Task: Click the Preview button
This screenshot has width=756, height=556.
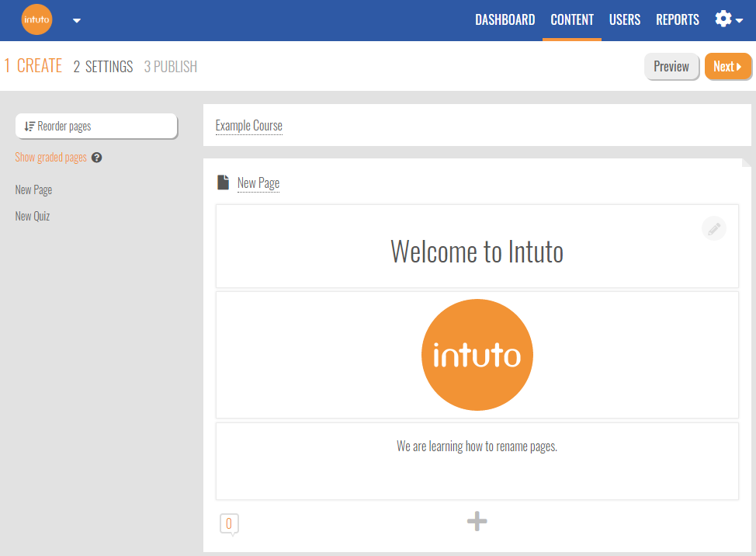Action: [x=671, y=67]
